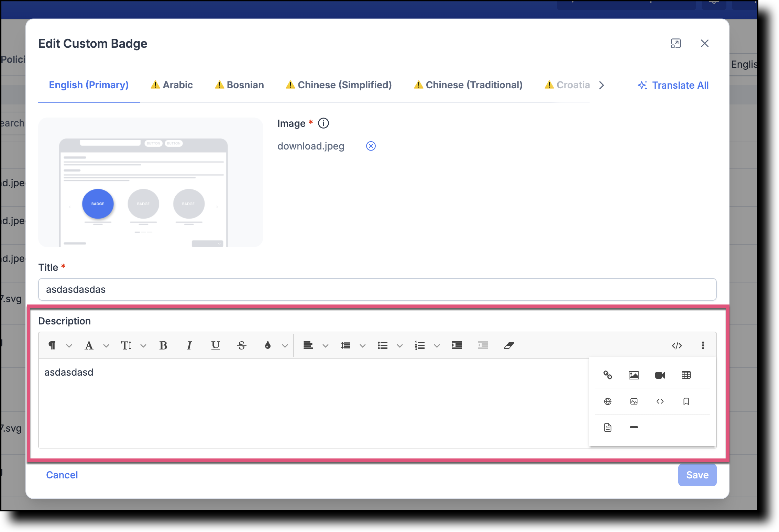The height and width of the screenshot is (532, 779).
Task: Decrease indent in description editor
Action: (x=483, y=345)
